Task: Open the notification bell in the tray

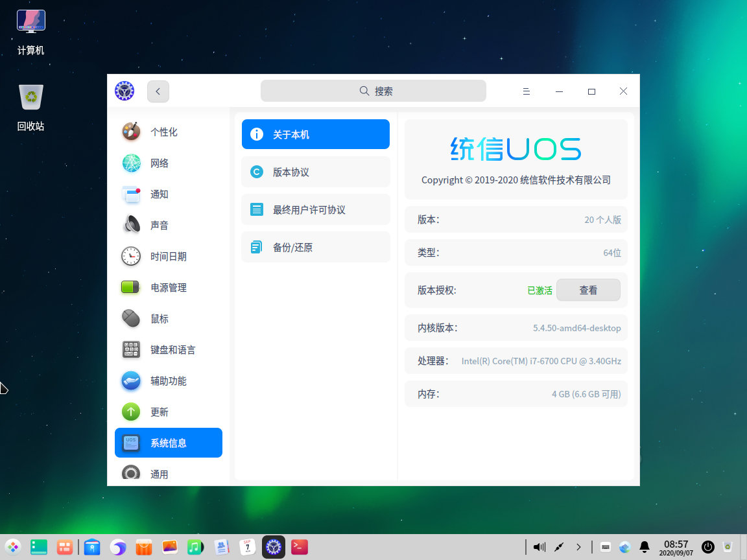Action: pos(645,547)
